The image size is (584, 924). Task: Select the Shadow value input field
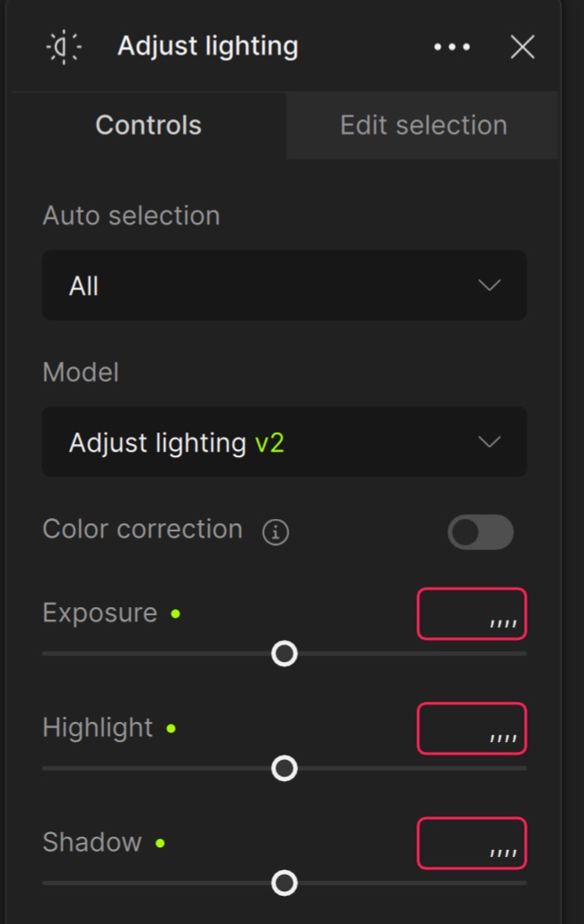(x=471, y=844)
